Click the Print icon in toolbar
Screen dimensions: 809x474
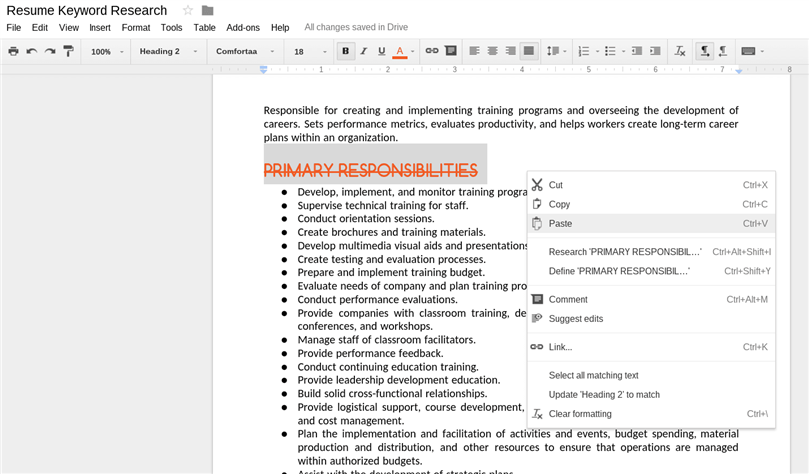click(13, 51)
